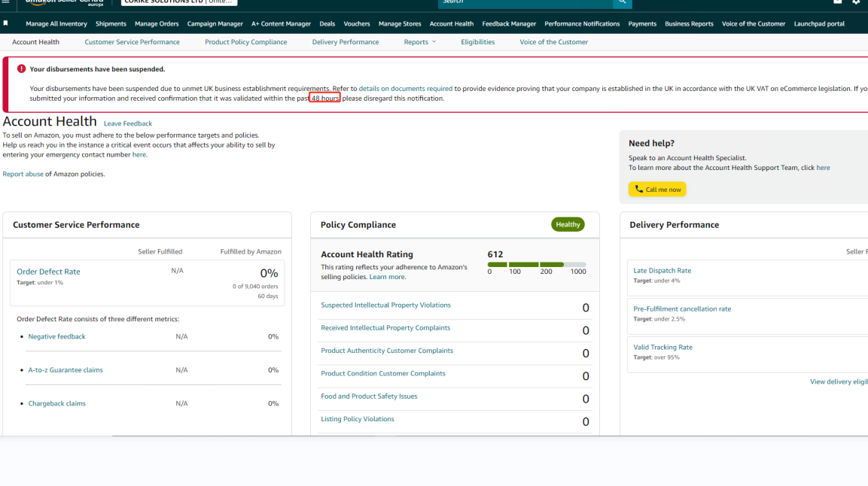
Task: Click the search magnifier button
Action: 623,2
